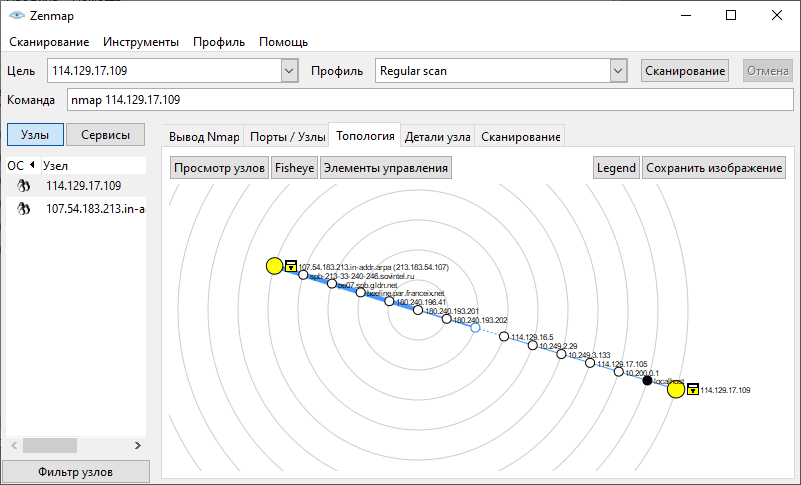This screenshot has width=801, height=485.
Task: Click yellow node for 114.129.17.109
Action: 676,389
